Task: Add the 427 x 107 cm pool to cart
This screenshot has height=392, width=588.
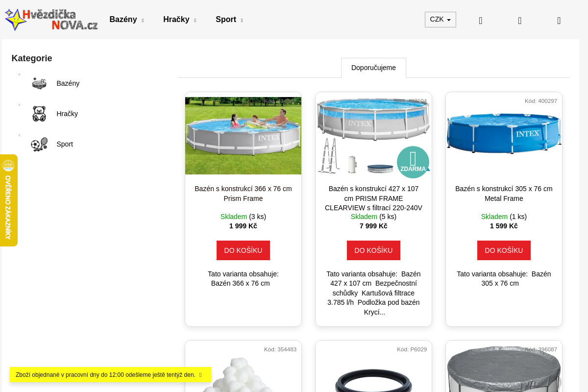Action: click(373, 250)
